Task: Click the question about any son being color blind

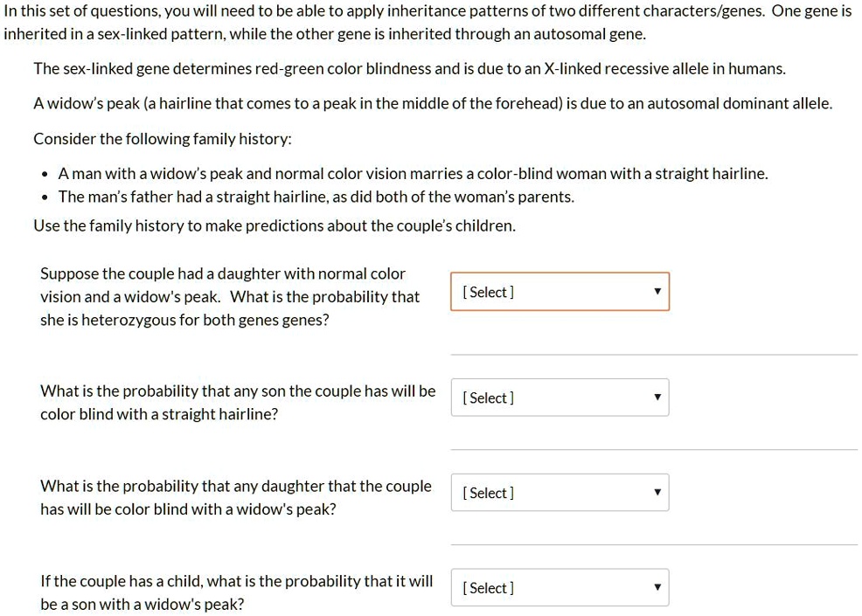Action: tap(236, 402)
